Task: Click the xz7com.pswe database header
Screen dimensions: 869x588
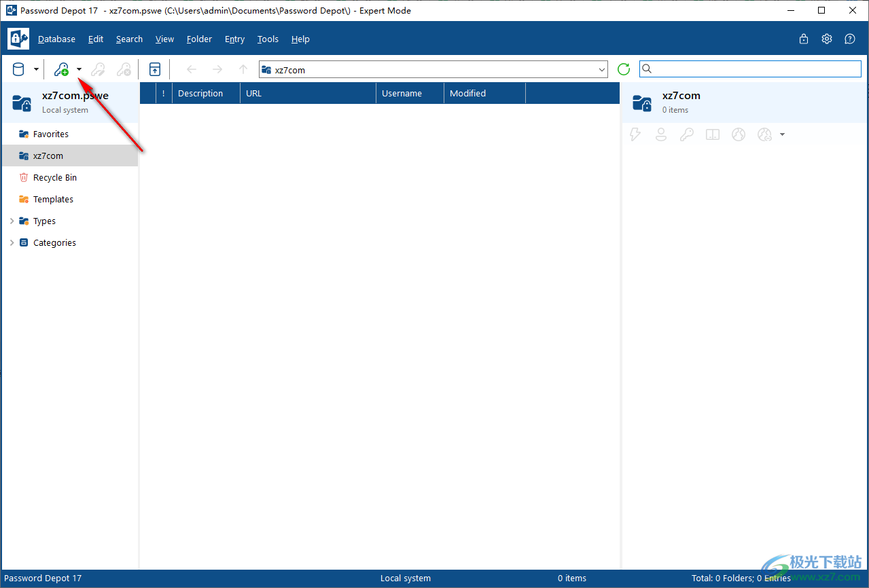Action: [x=70, y=103]
